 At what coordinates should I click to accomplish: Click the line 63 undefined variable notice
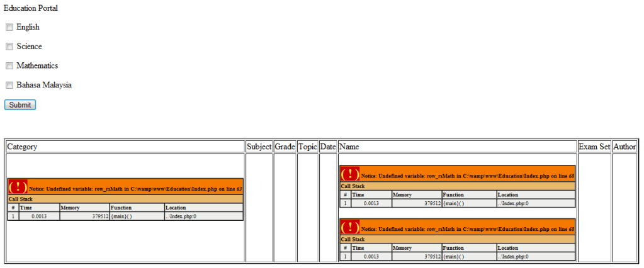click(135, 189)
